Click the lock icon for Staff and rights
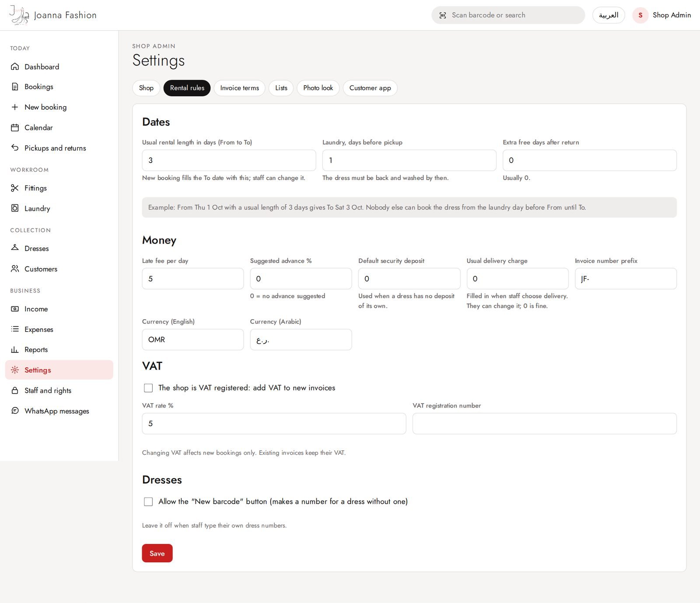The width and height of the screenshot is (700, 603). coord(15,390)
